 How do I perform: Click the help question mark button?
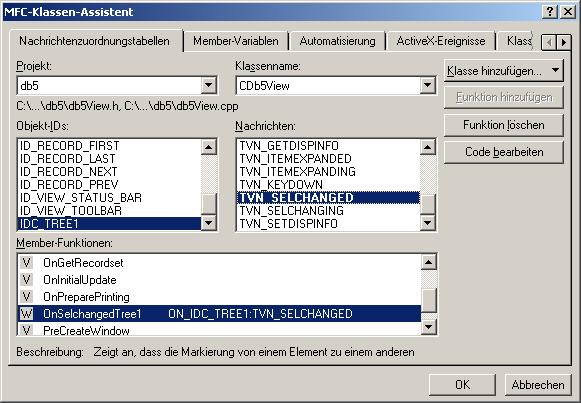coord(550,12)
